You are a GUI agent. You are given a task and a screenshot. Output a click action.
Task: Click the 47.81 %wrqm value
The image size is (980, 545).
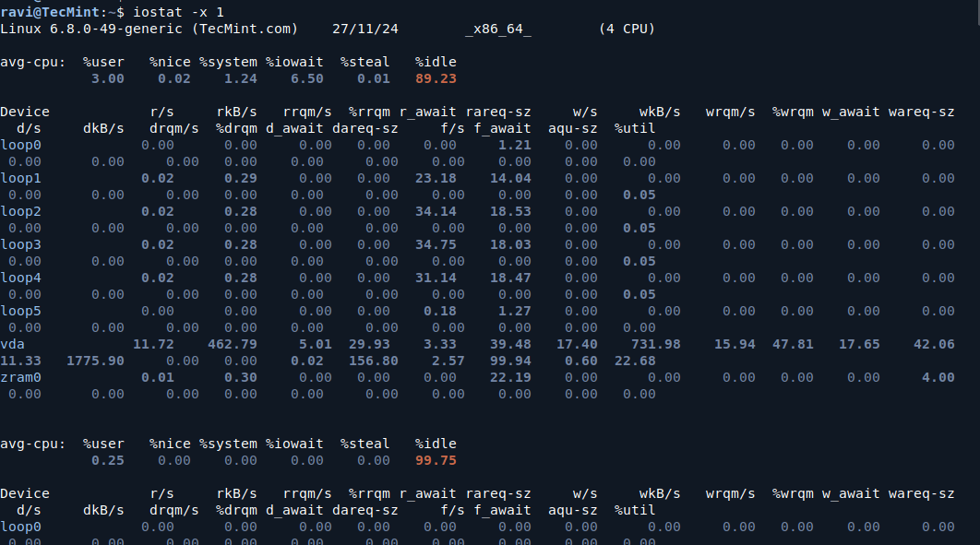[793, 344]
